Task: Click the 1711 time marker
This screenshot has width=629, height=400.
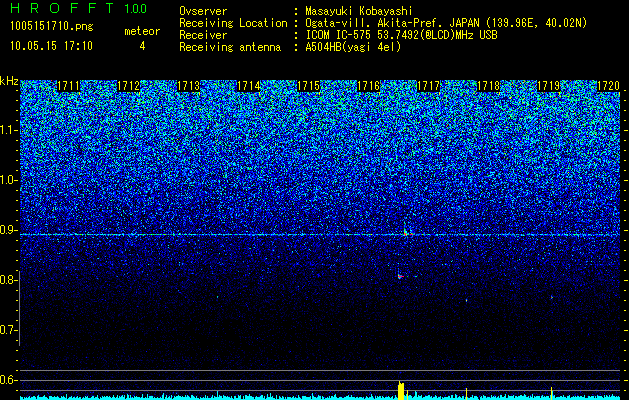Action: [69, 86]
